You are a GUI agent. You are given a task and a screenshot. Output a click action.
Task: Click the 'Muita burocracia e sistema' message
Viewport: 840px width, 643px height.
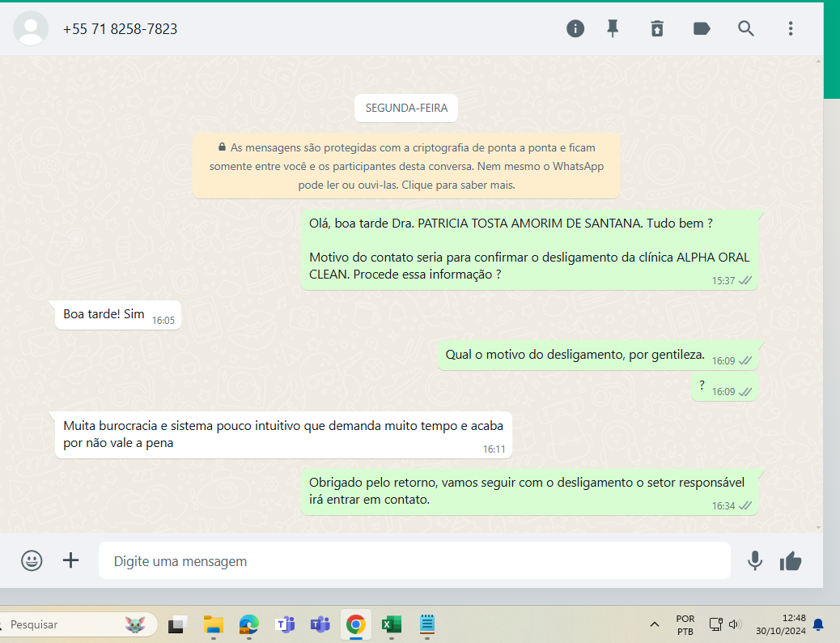point(283,434)
